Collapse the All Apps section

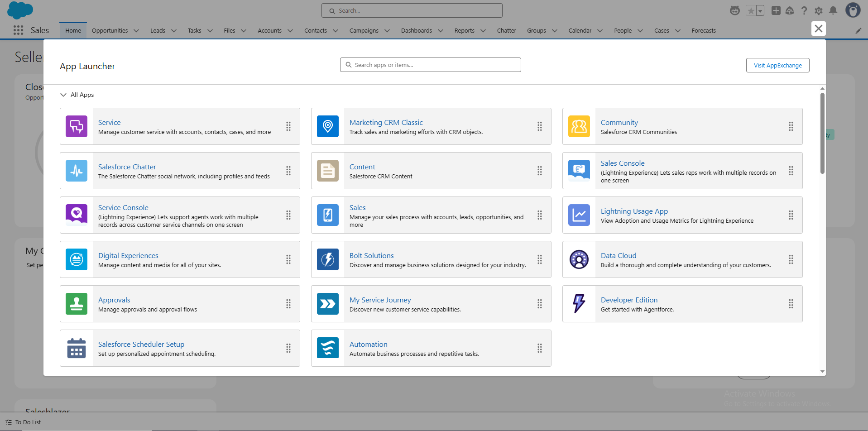(x=63, y=95)
